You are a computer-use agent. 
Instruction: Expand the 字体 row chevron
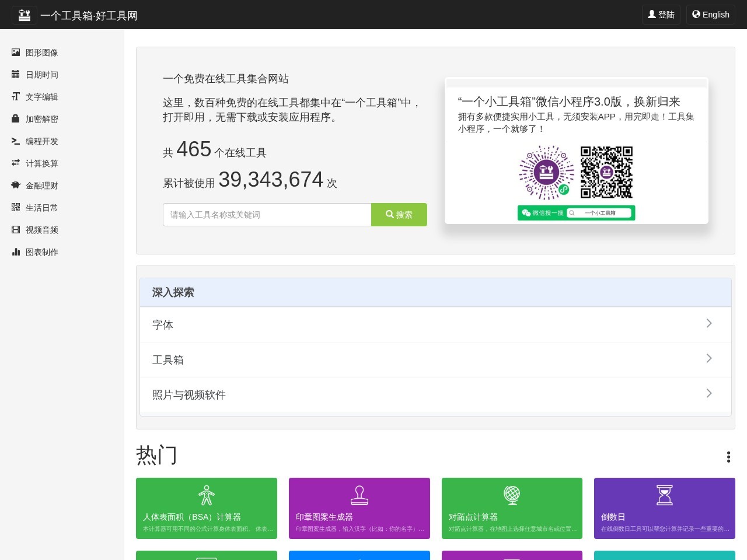[x=709, y=323]
